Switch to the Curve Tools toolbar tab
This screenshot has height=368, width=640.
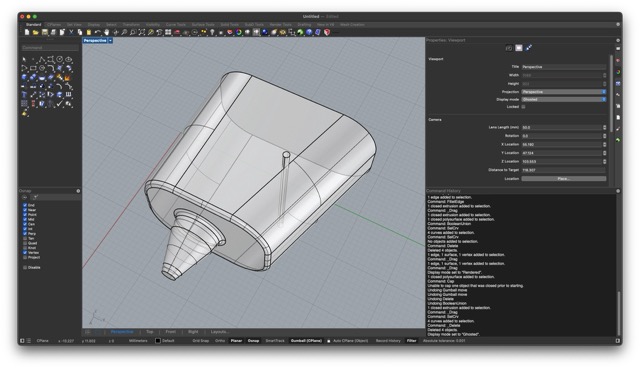point(176,24)
